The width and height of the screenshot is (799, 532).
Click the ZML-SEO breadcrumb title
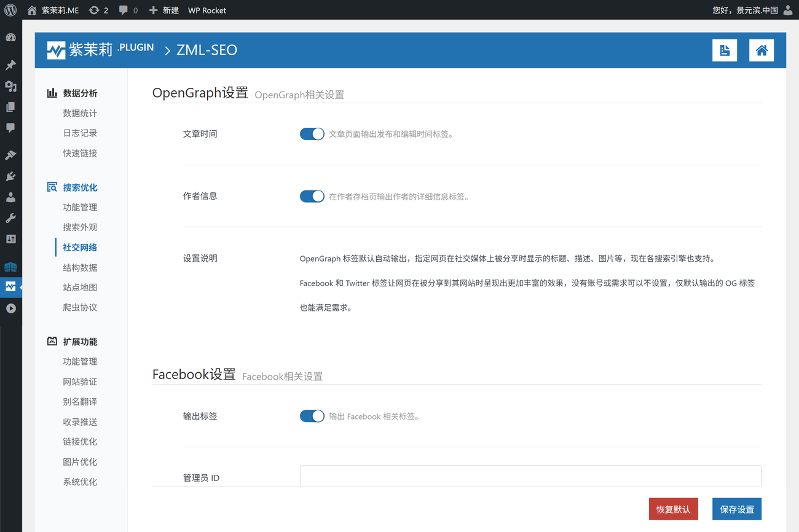(x=207, y=50)
